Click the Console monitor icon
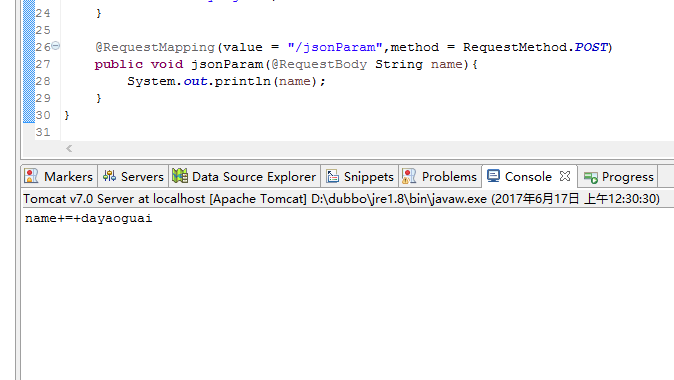 point(493,176)
